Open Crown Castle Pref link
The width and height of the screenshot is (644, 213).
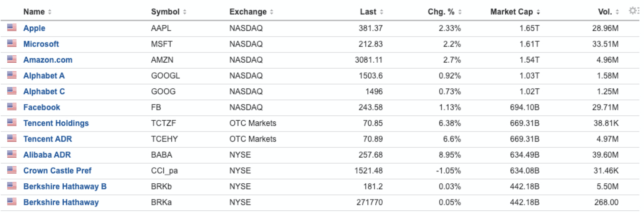pos(57,170)
